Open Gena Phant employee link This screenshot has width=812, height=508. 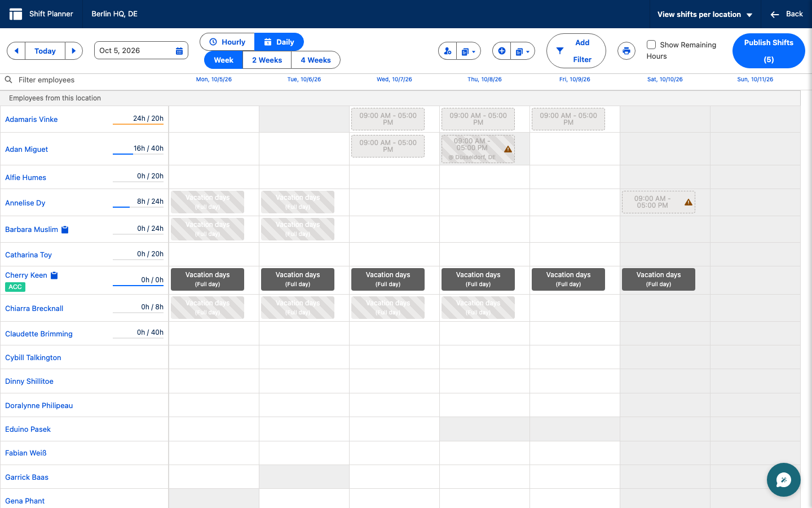pyautogui.click(x=25, y=501)
